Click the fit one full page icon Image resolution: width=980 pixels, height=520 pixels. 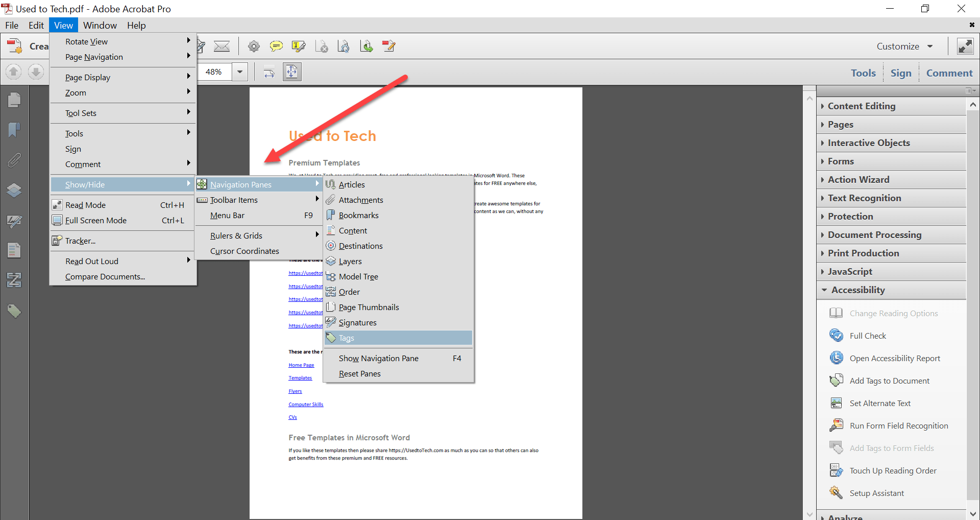(x=291, y=72)
